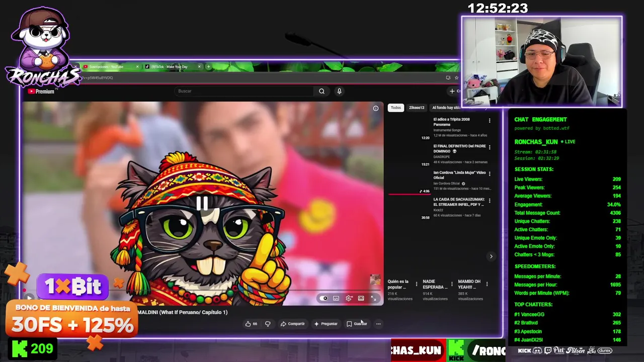Click the YouTube Create plus button
This screenshot has width=644, height=362.
pos(452,91)
